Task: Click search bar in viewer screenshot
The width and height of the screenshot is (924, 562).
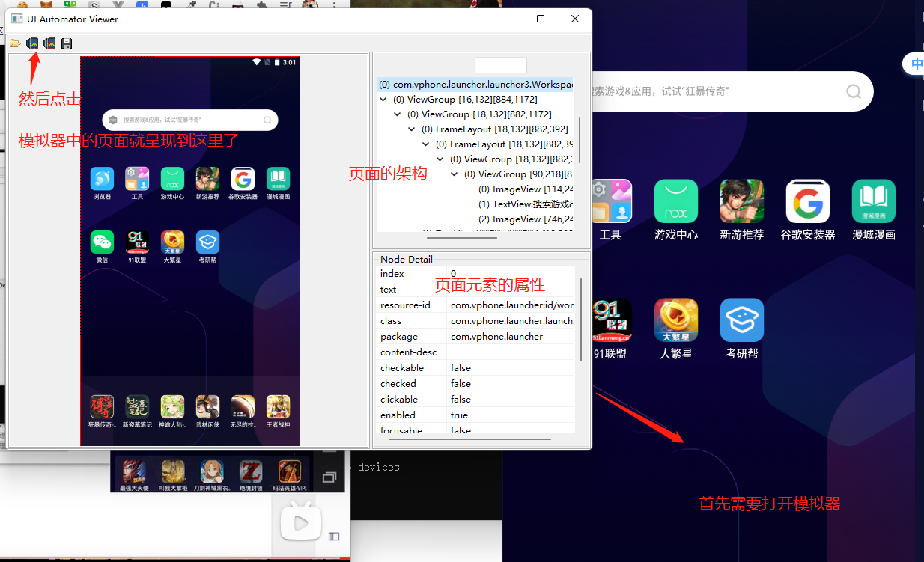Action: (190, 120)
